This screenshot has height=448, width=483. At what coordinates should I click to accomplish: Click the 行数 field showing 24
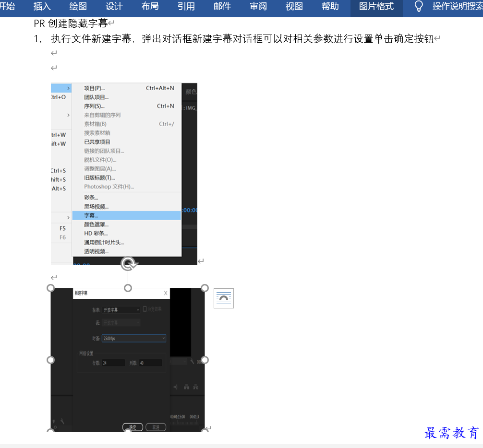coord(113,363)
